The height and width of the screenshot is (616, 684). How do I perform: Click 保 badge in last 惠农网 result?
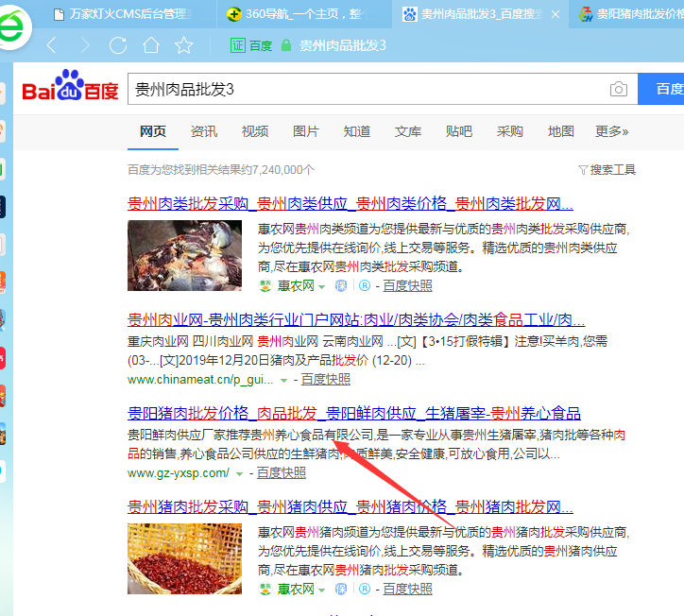(341, 590)
